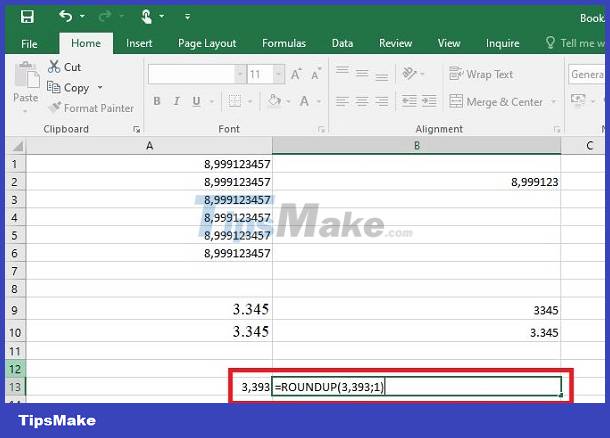The width and height of the screenshot is (610, 438).
Task: Open Touch/Mouse mode dropdown arrow
Action: [162, 16]
